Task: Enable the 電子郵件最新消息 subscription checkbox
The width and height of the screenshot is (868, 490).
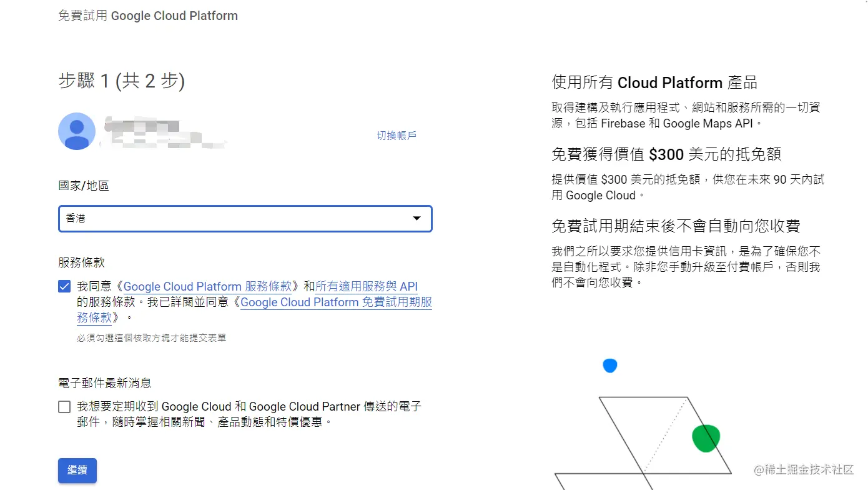Action: point(64,407)
